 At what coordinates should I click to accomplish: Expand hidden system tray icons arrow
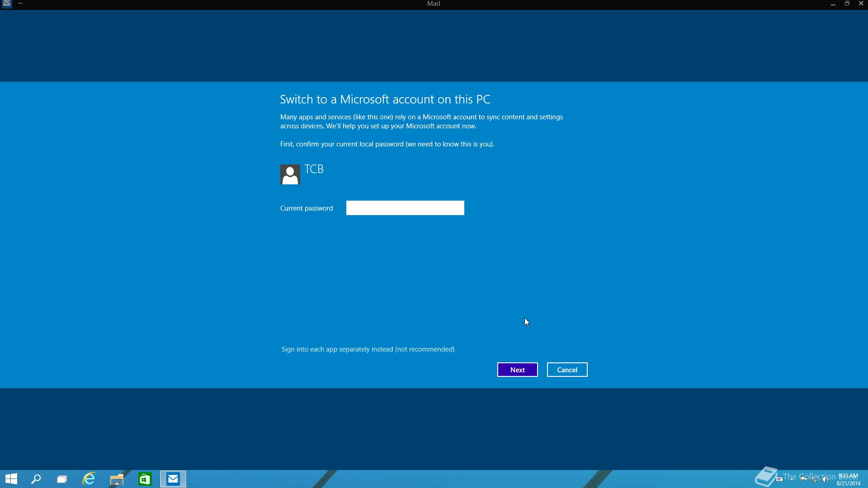(792, 479)
